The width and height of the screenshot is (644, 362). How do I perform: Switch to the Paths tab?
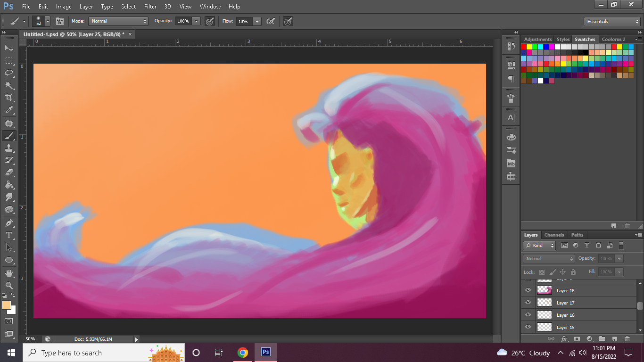click(577, 235)
